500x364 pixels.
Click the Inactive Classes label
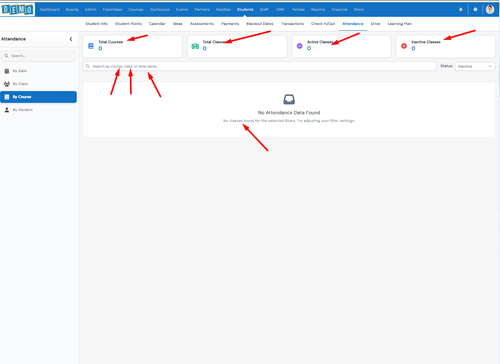426,42
